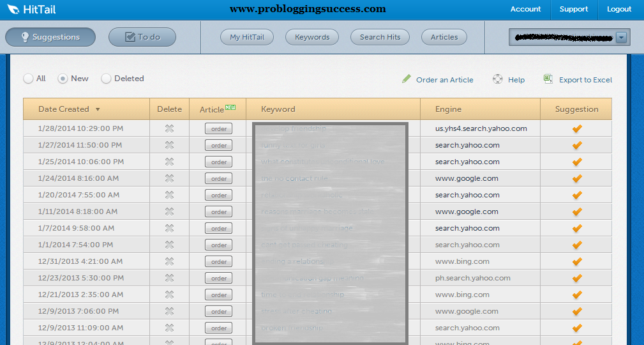644x345 pixels.
Task: Click the Engine column header
Action: (448, 109)
